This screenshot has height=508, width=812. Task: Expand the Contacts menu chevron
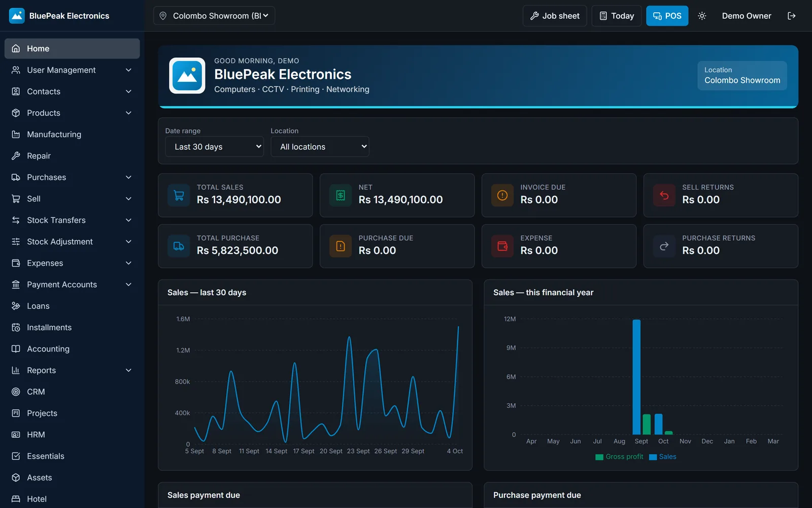click(128, 91)
